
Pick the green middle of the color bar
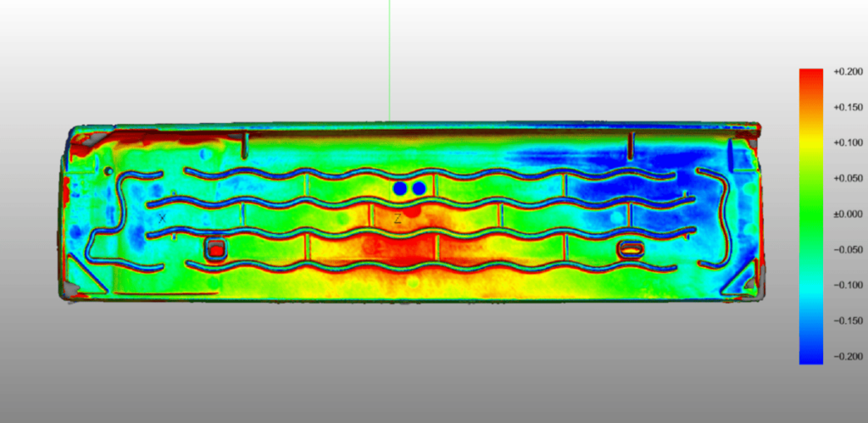click(810, 216)
